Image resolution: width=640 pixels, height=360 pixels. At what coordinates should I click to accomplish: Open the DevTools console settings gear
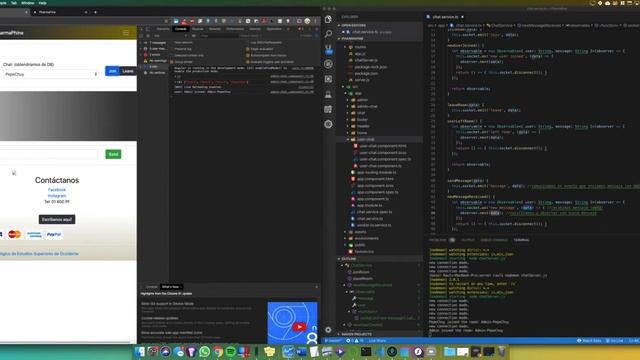[316, 36]
